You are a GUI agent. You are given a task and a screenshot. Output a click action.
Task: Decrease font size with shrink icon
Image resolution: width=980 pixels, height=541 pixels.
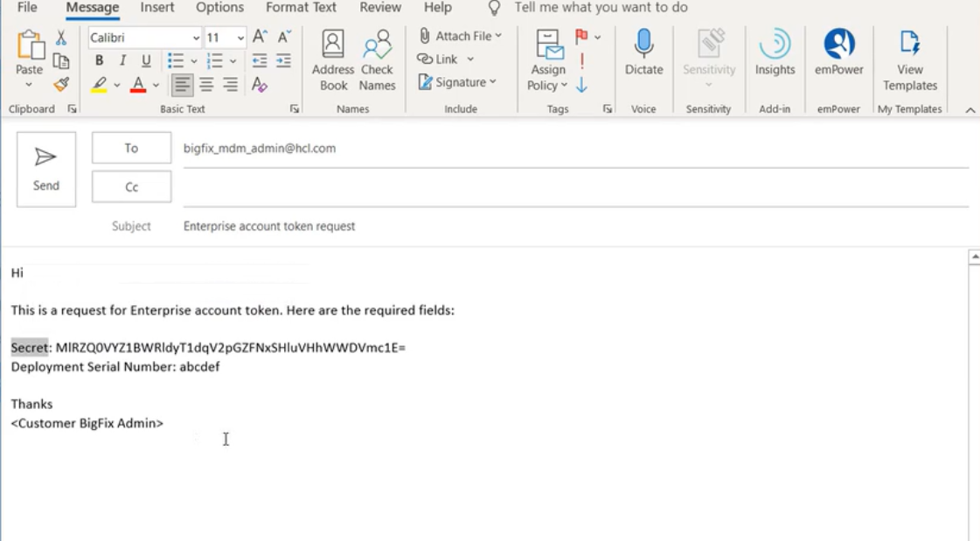[x=284, y=37]
